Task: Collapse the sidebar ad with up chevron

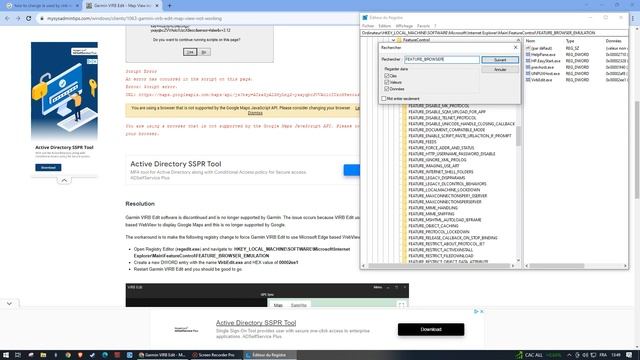Action: pyautogui.click(x=64, y=180)
